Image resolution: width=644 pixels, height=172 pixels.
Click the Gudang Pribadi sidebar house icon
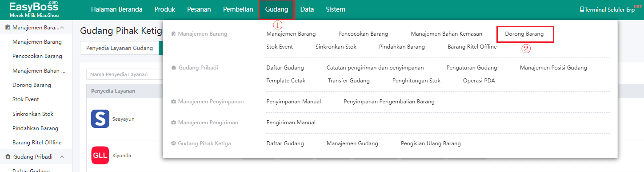[8, 157]
